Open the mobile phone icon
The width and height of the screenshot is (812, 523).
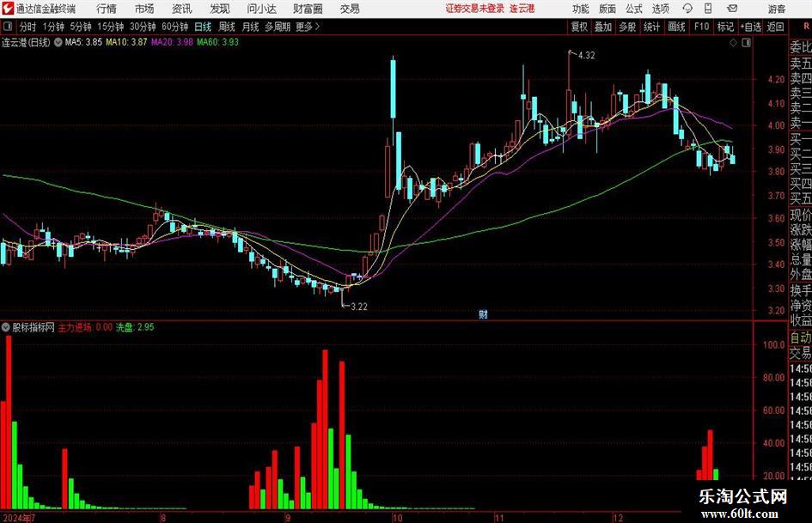pos(708,9)
